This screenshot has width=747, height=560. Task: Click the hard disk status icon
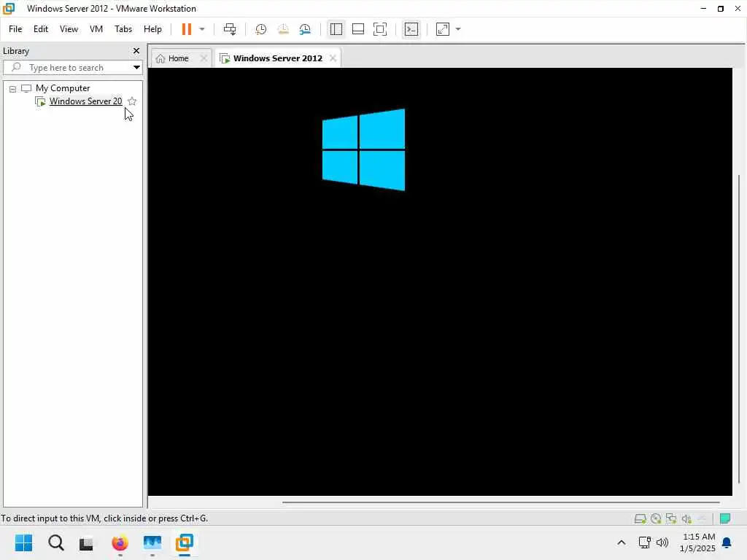(x=640, y=518)
